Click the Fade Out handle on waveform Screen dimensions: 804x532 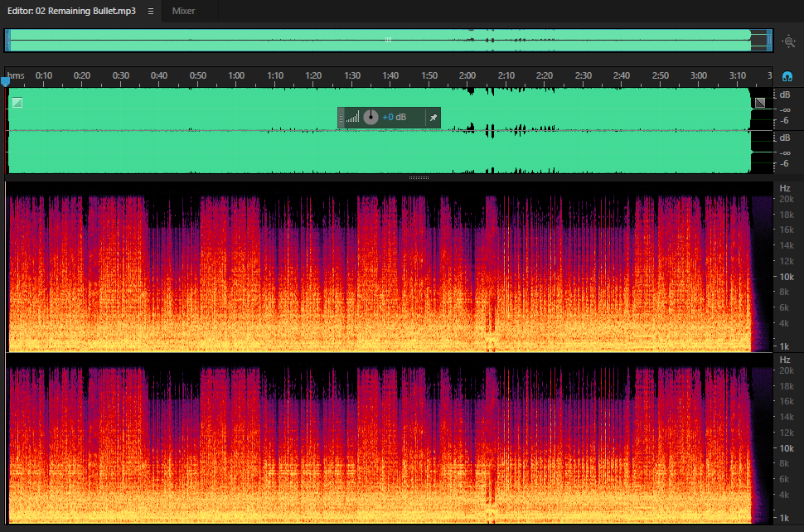760,103
